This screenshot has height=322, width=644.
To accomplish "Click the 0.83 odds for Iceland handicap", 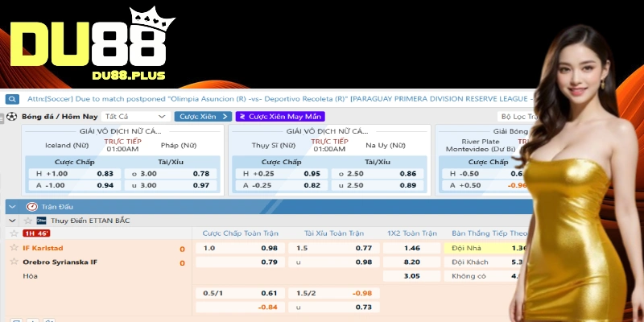I will pos(105,174).
